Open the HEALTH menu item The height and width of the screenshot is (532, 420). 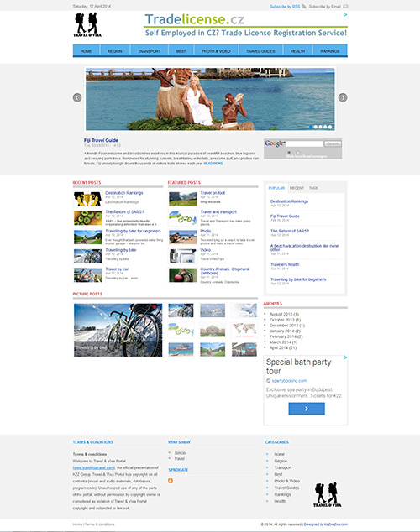tap(297, 51)
